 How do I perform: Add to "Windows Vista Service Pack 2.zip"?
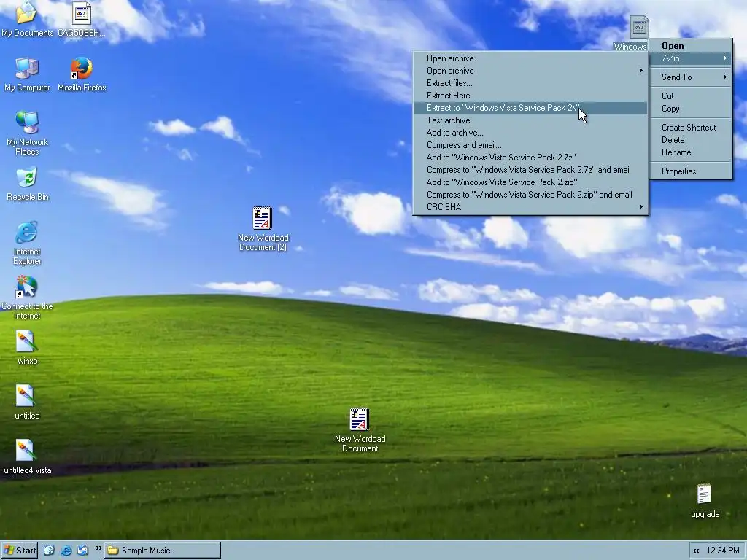(530, 182)
